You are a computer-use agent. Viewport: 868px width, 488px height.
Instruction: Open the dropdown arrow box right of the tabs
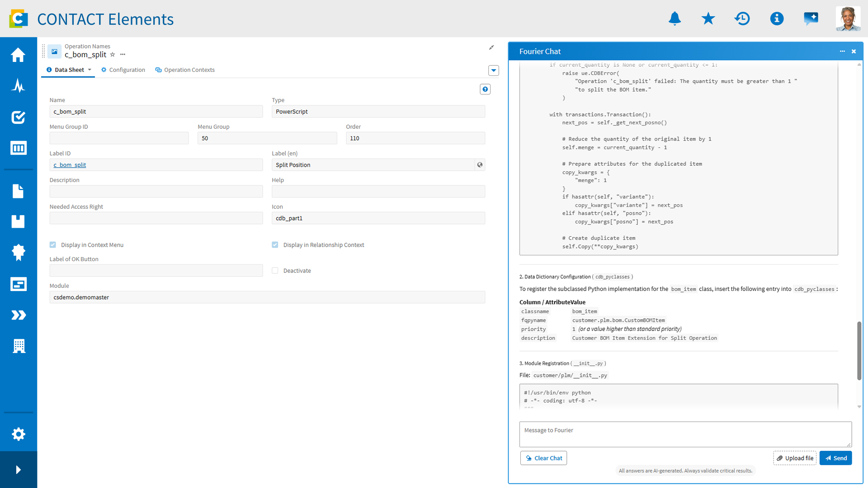(x=494, y=70)
